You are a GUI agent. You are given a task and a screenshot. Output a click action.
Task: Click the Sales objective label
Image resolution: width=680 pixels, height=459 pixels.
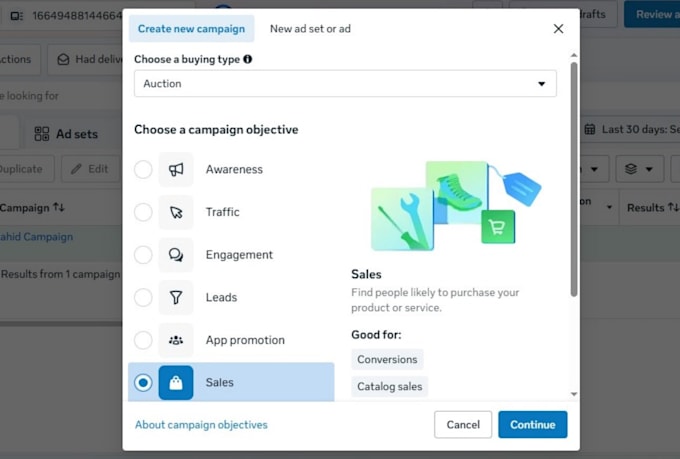[x=219, y=383]
